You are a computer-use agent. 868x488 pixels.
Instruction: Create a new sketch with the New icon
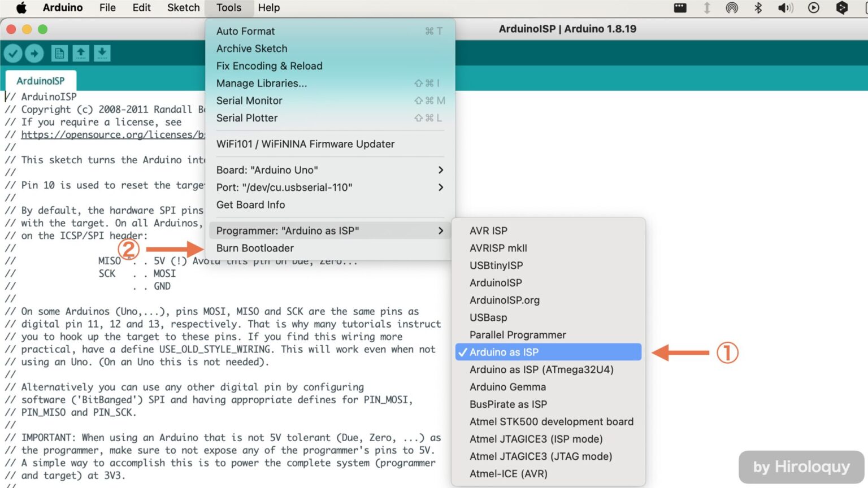(59, 54)
